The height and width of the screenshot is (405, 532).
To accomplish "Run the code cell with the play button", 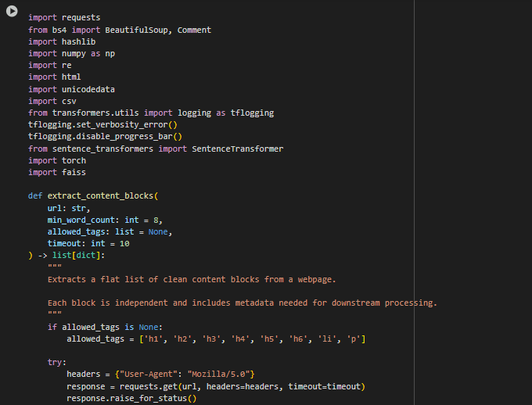I will click(12, 11).
